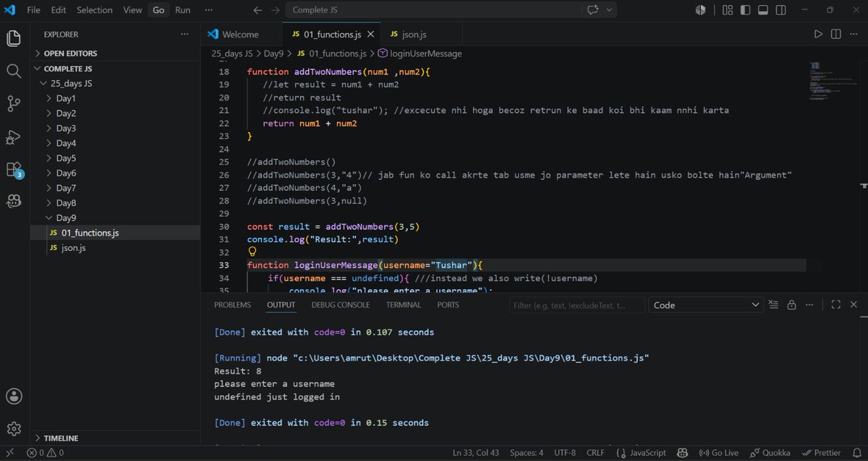Screen dimensions: 868x461
Task: Open the Source Control view
Action: point(14,103)
